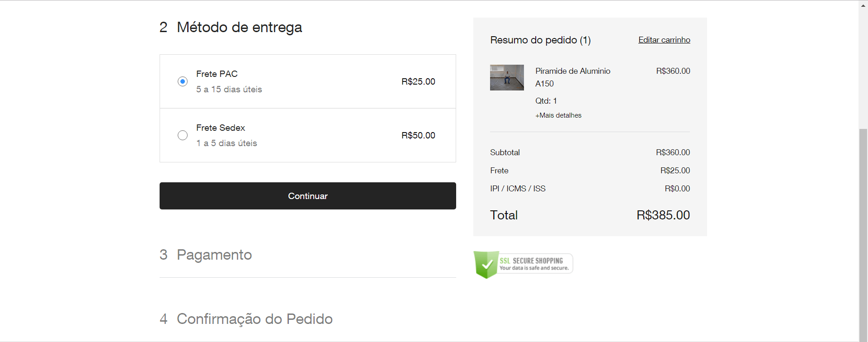The height and width of the screenshot is (342, 868).
Task: Click the R$50.00 Sedex shipping price
Action: 418,135
